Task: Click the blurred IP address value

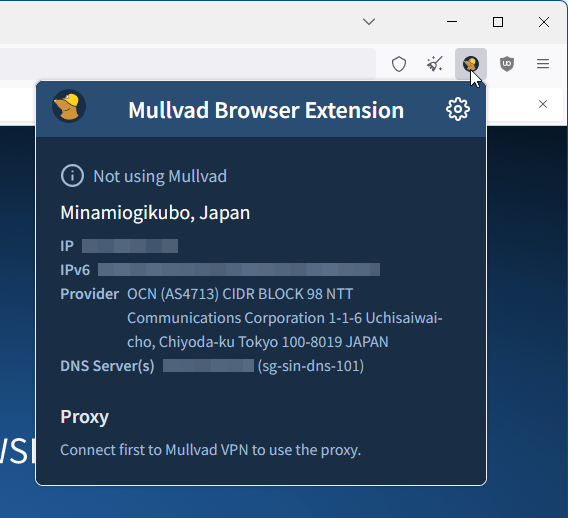Action: (x=130, y=246)
